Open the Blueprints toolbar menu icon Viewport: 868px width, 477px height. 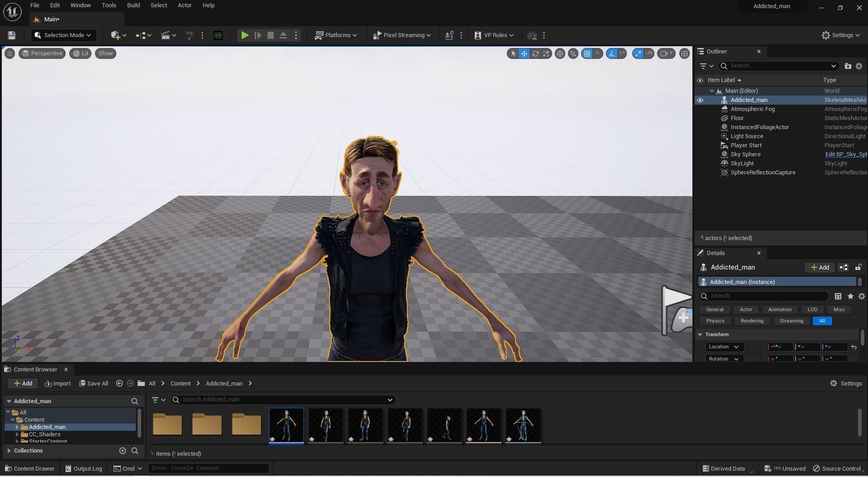click(143, 35)
